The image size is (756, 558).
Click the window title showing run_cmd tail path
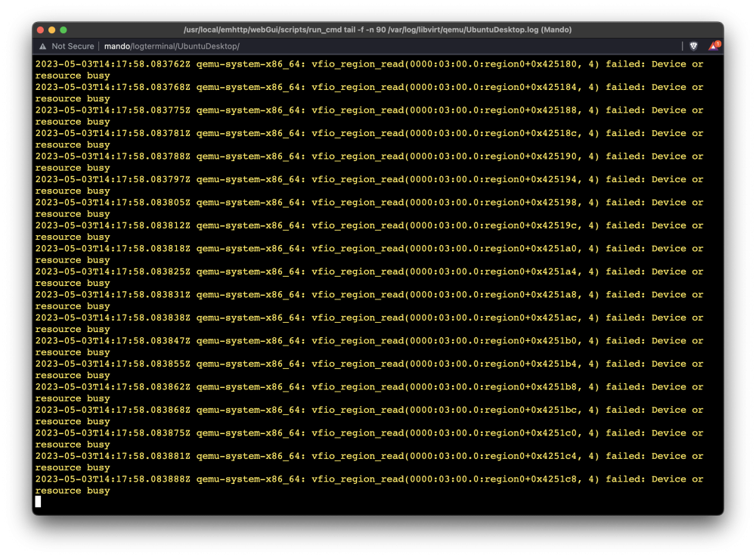click(x=377, y=30)
